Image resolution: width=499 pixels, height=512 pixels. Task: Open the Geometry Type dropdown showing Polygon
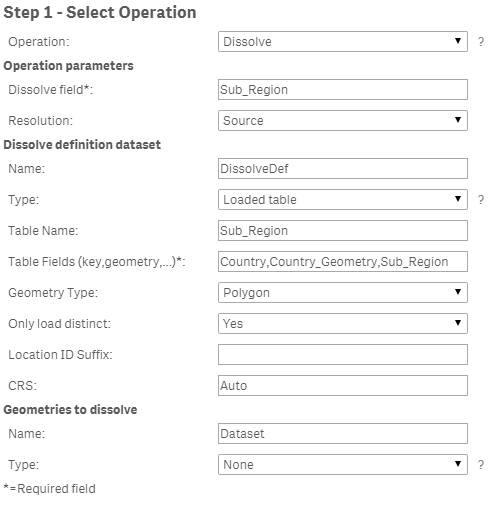pyautogui.click(x=343, y=293)
